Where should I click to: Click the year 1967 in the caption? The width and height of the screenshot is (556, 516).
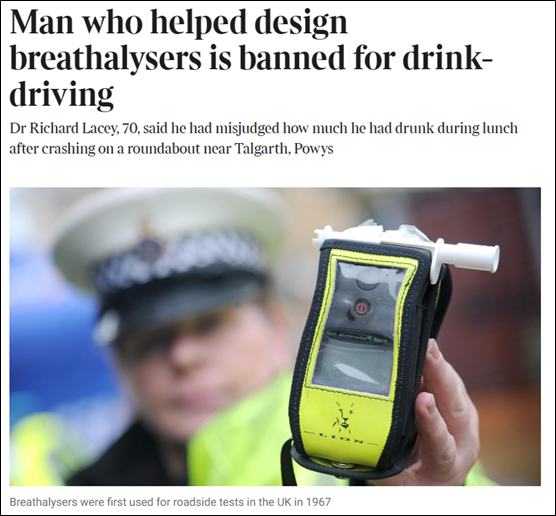point(318,502)
